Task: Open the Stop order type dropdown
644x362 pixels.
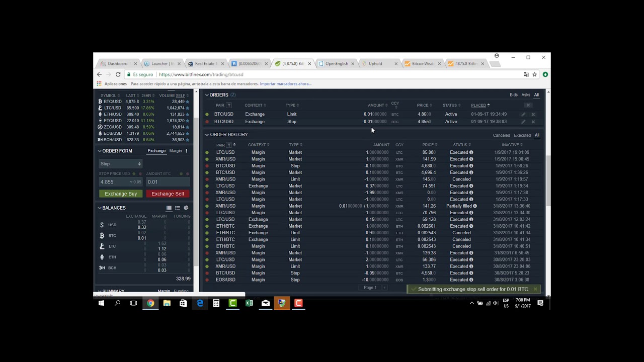Action: pyautogui.click(x=121, y=163)
